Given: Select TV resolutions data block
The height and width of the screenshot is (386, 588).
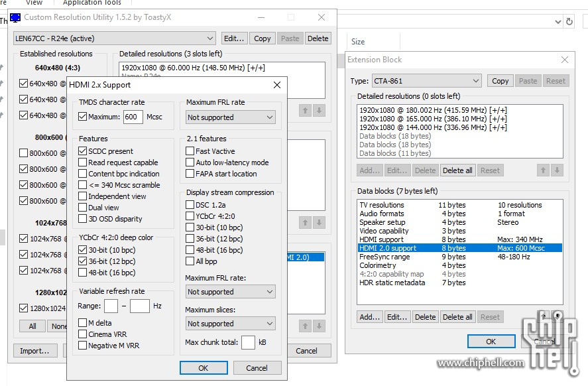Looking at the screenshot, I should point(460,205).
